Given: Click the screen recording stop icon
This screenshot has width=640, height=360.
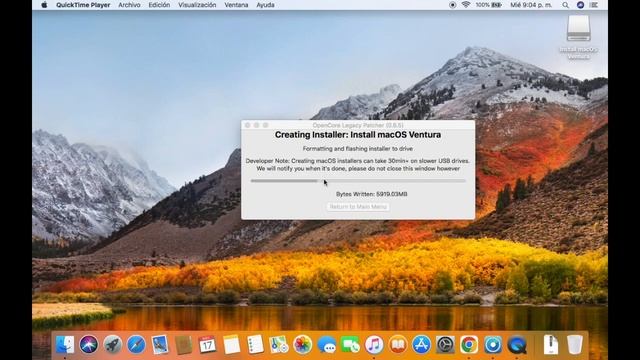Looking at the screenshot, I should pos(452,5).
